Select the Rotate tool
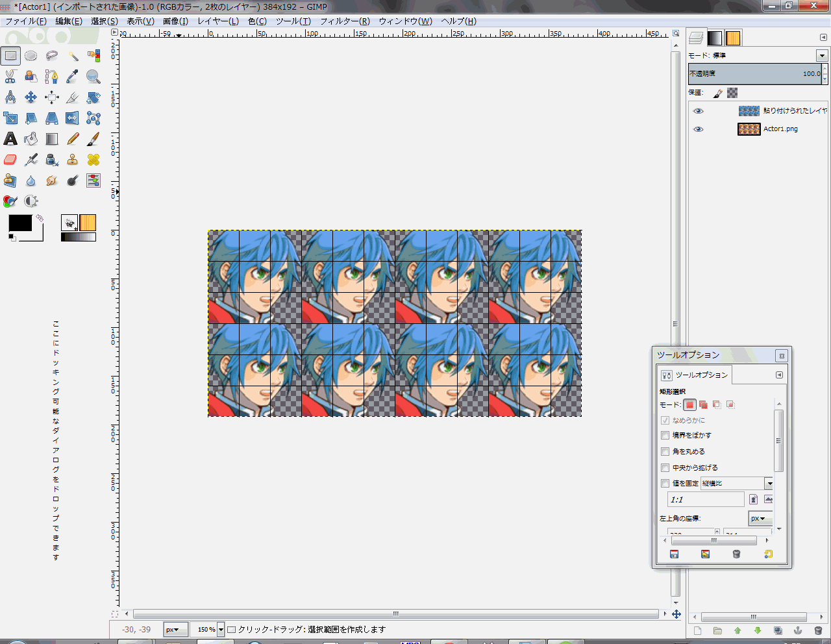Screen dimensions: 831x644 coord(93,97)
